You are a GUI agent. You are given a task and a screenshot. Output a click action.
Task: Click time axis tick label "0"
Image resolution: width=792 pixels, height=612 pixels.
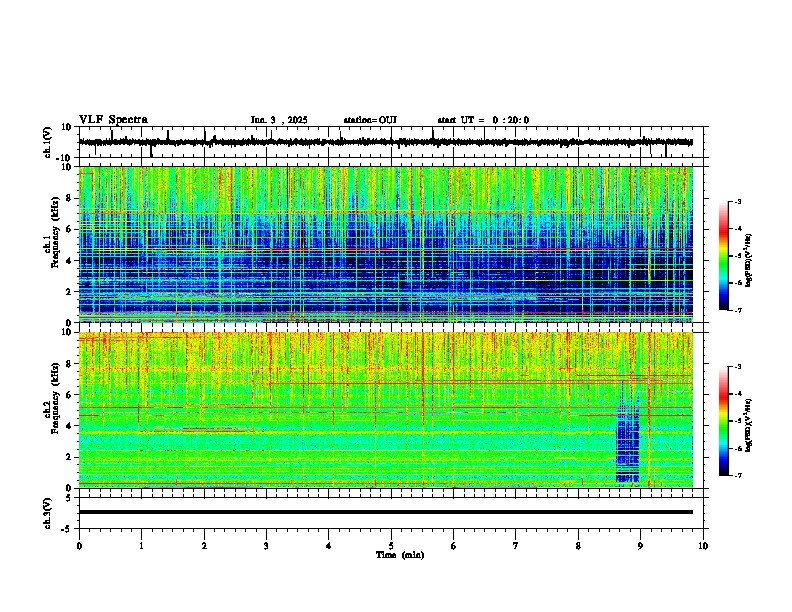[79, 546]
